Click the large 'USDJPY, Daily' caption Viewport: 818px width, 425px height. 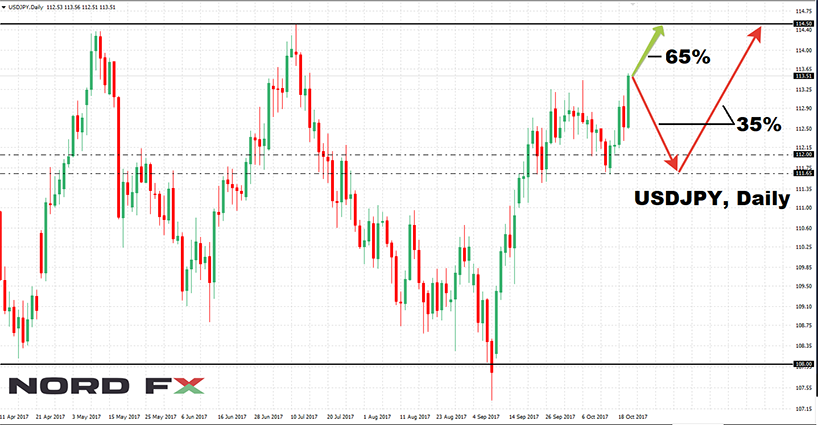(x=712, y=200)
